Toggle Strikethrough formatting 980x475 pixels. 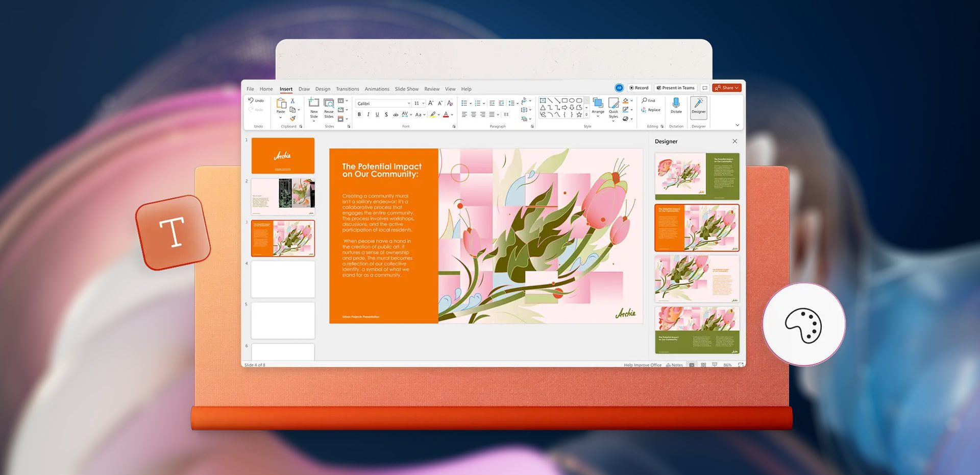point(396,114)
